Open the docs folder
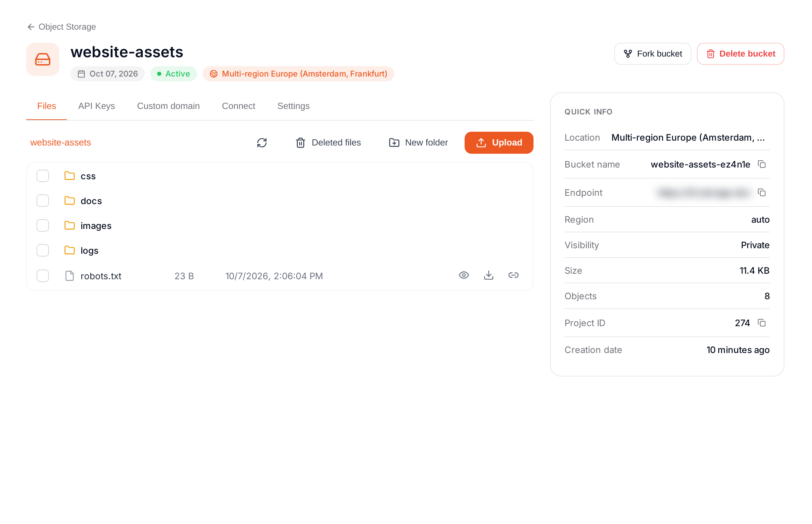 click(x=91, y=201)
